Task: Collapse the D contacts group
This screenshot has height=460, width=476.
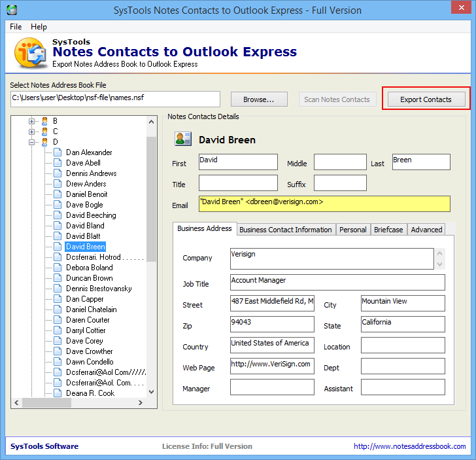Action: (31, 142)
